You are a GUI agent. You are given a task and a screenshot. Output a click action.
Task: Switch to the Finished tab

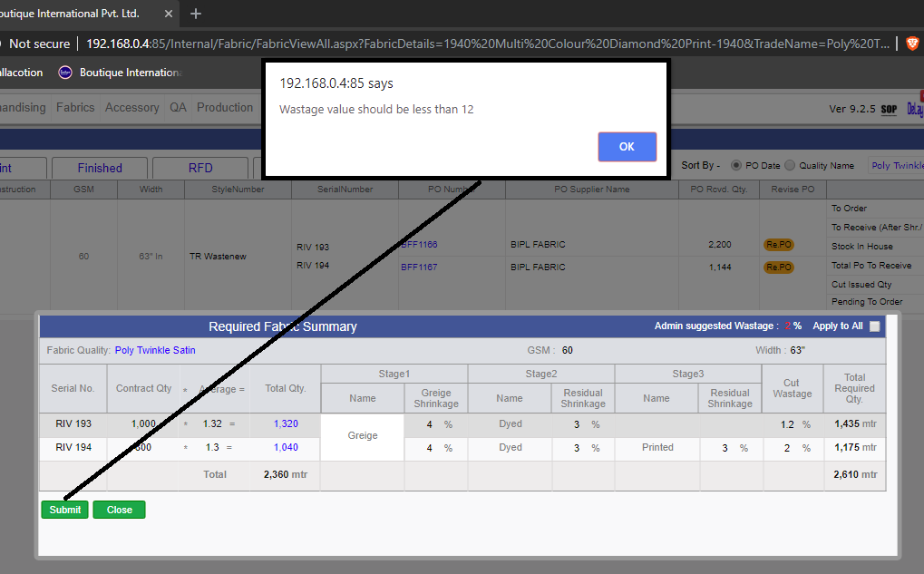(x=100, y=168)
